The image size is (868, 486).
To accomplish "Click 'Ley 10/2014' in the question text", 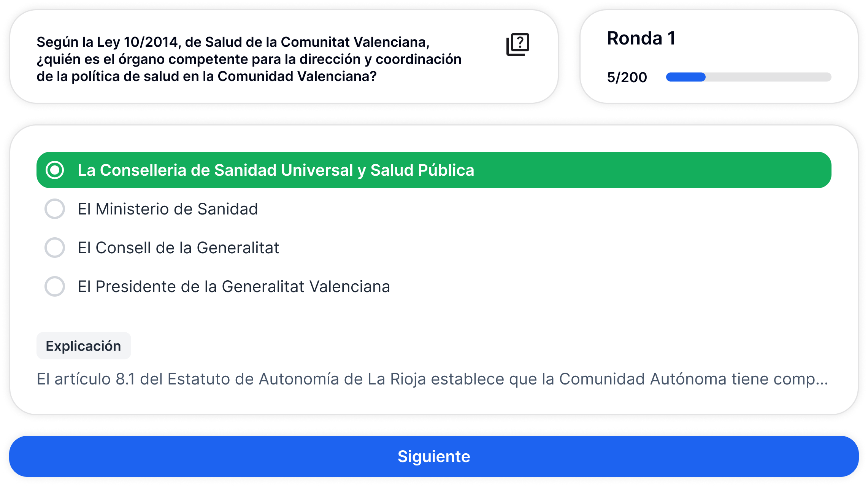I will (137, 42).
